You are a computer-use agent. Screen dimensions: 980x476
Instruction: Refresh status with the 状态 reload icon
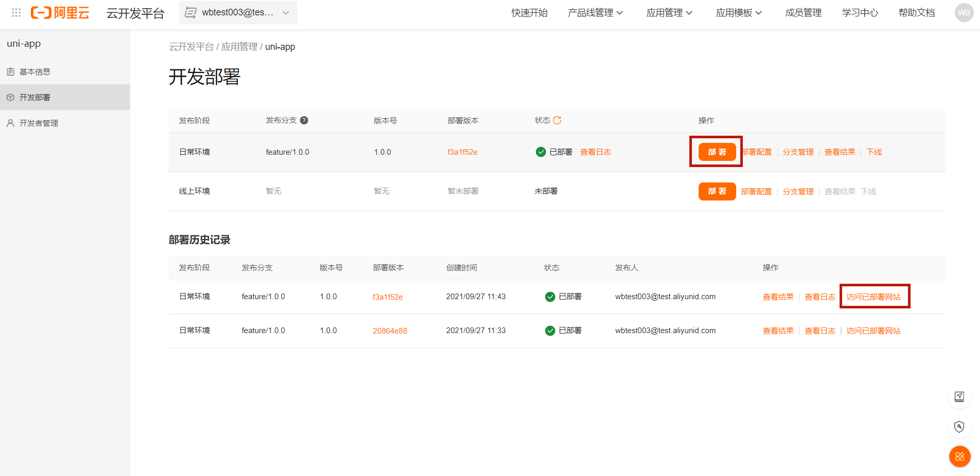coord(557,120)
